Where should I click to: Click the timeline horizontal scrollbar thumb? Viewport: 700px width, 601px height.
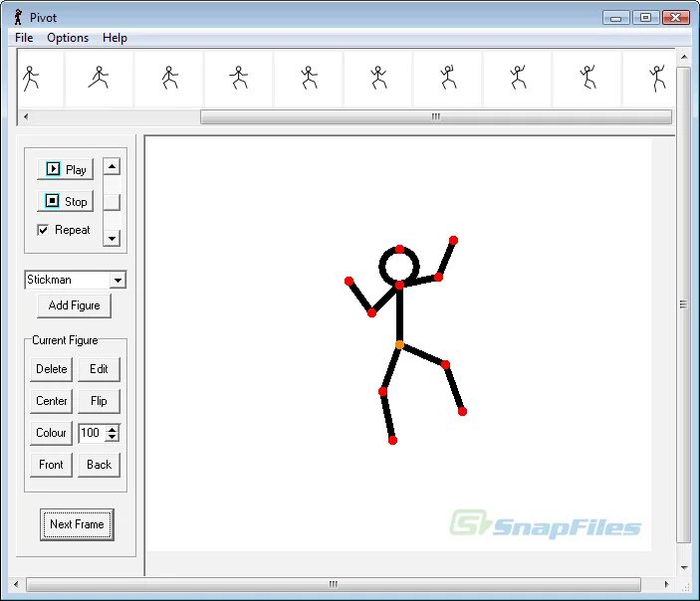(x=436, y=116)
